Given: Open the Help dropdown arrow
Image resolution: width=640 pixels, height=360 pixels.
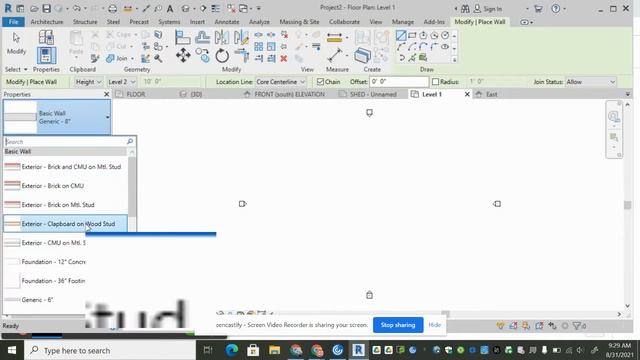Looking at the screenshot, I should pyautogui.click(x=564, y=9).
